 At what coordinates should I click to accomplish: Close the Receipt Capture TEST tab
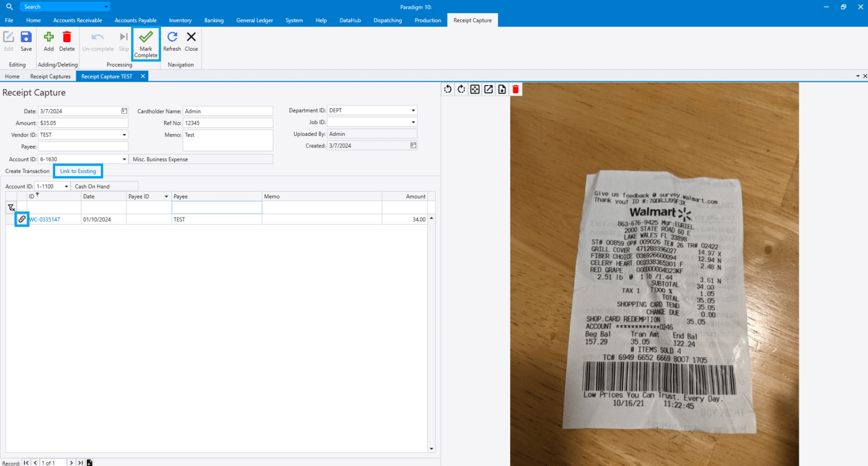[142, 76]
